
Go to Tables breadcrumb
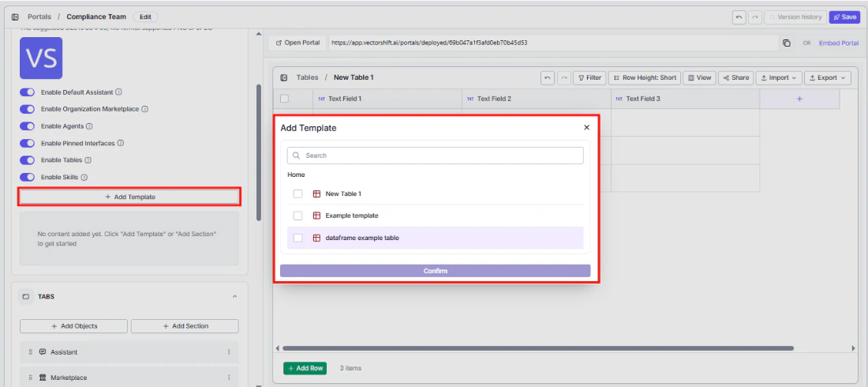307,77
